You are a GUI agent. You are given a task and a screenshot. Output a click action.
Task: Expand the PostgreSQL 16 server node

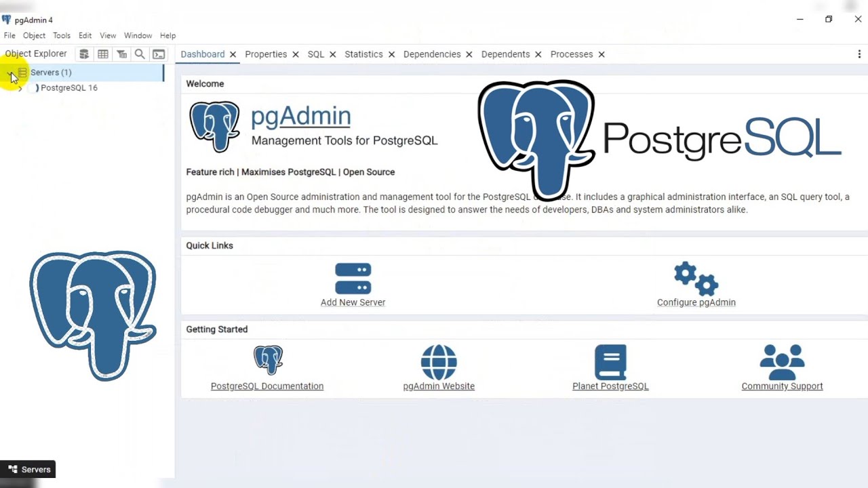[x=20, y=88]
